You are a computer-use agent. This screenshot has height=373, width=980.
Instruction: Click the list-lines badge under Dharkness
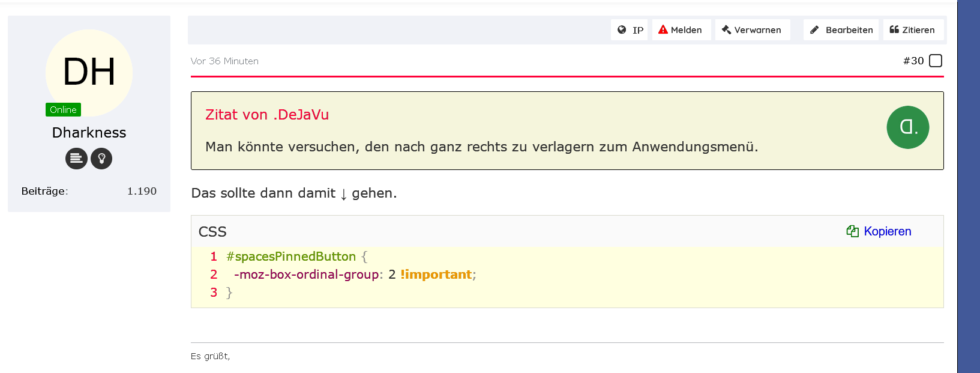76,159
